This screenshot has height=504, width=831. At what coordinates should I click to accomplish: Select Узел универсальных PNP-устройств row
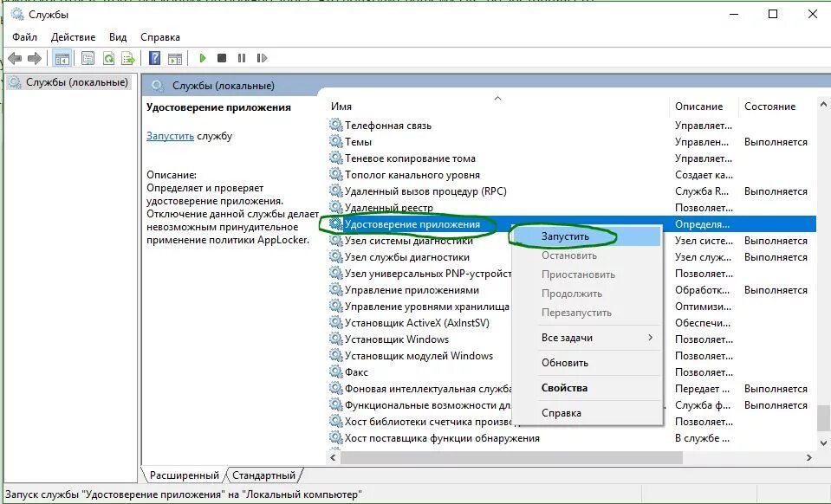571,274
